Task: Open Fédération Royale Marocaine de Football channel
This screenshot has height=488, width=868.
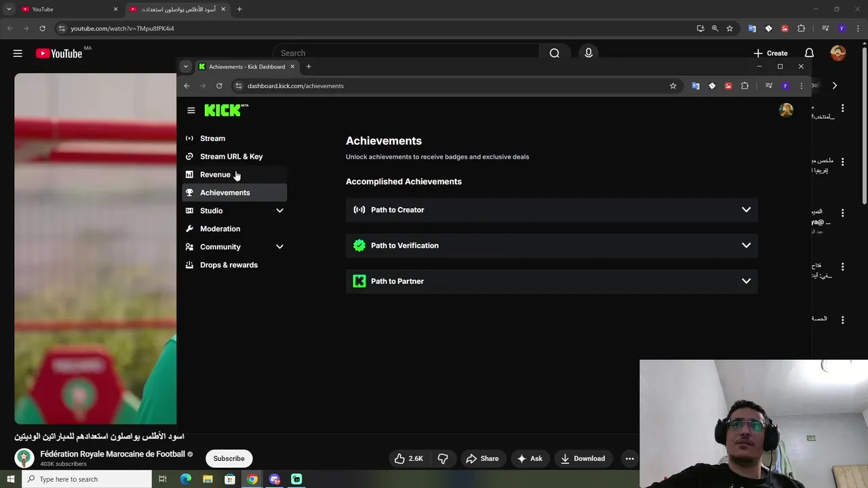Action: click(113, 454)
